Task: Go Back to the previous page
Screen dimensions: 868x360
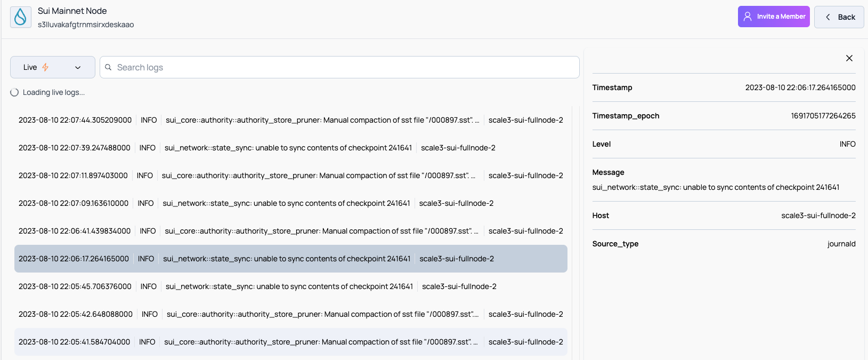Action: tap(839, 17)
